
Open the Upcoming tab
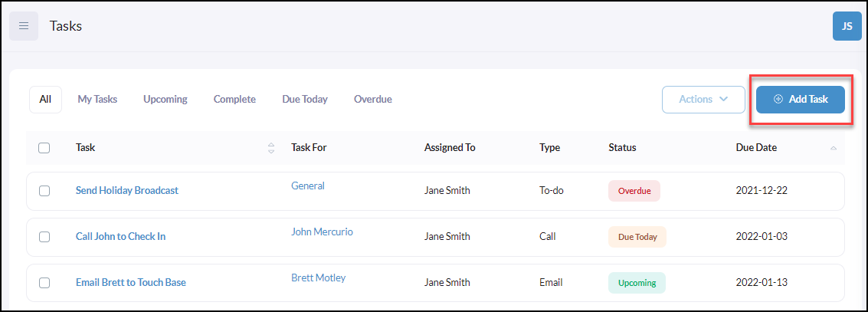165,100
